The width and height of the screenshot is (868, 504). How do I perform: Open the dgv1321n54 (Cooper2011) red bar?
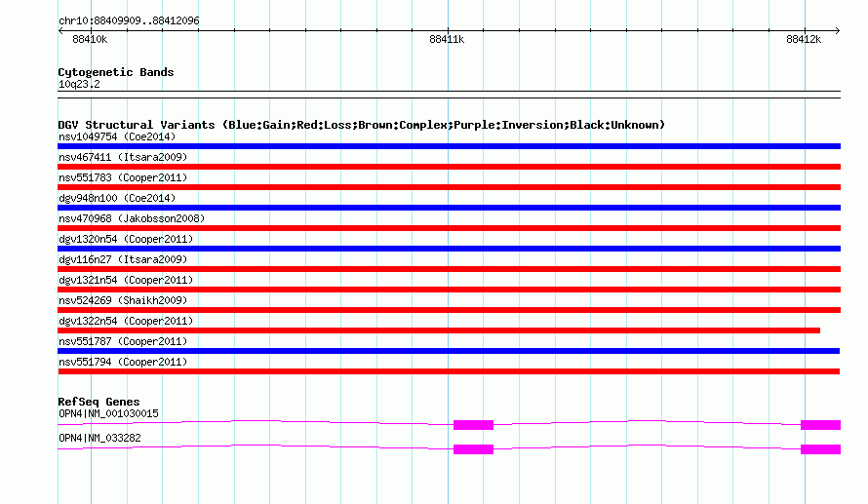449,290
